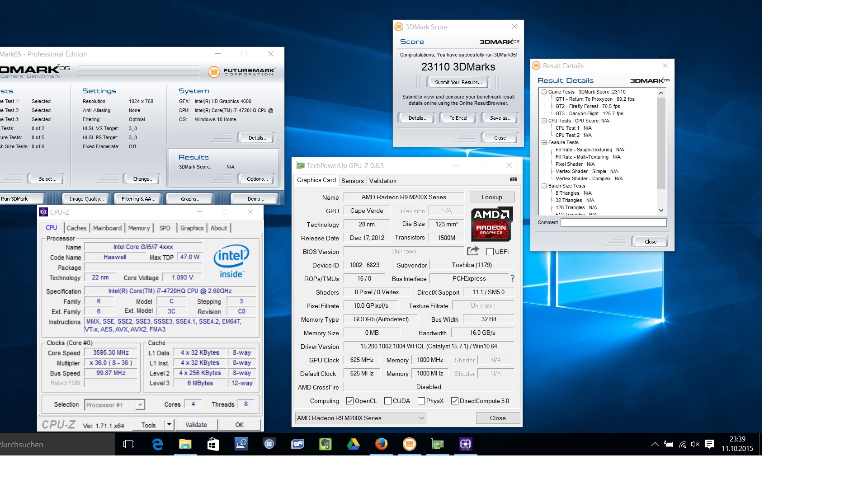Click the GPU-Z screenshot camera icon

(514, 179)
